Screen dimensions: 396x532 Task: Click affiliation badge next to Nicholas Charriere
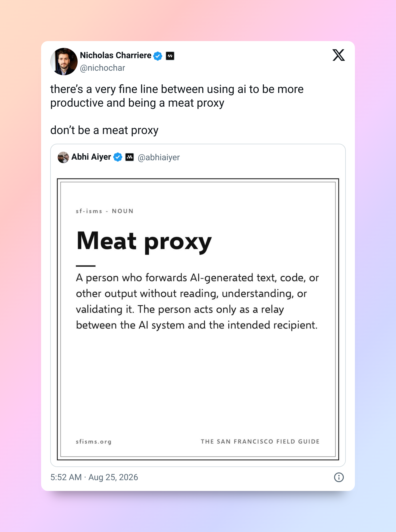coord(170,56)
